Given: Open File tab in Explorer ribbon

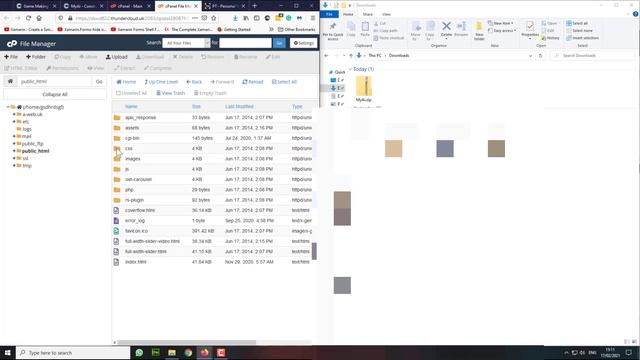Looking at the screenshot, I should point(329,14).
